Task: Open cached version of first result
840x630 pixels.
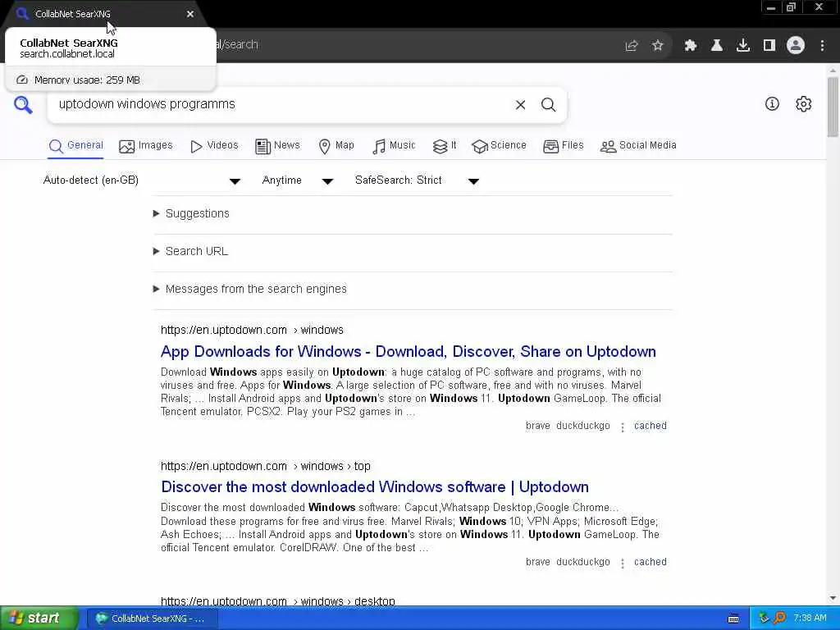Action: click(651, 426)
